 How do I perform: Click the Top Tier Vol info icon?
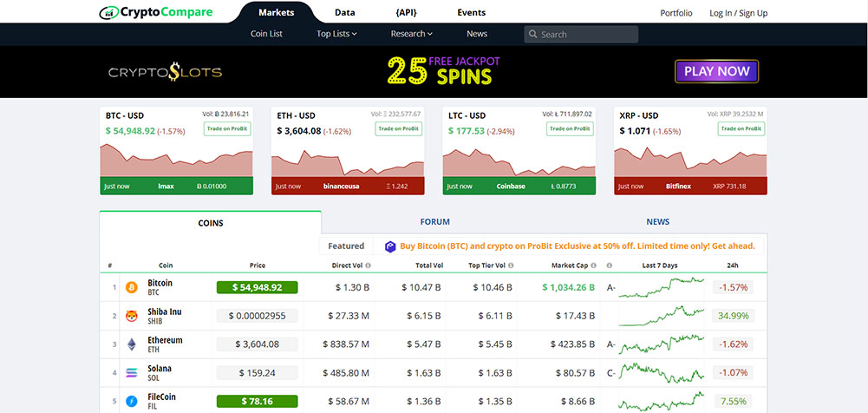511,265
